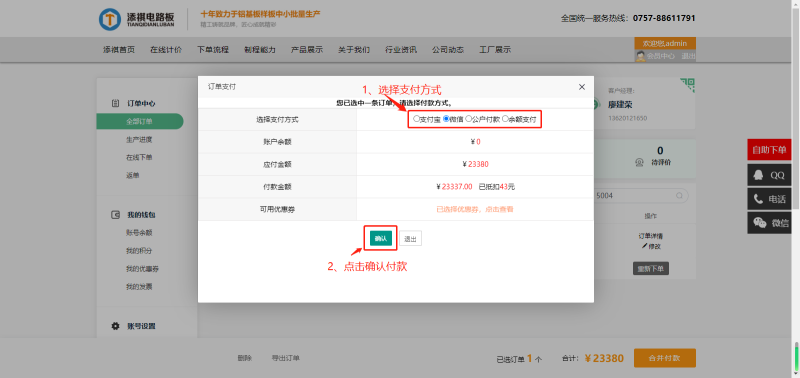
Task: Open 工厂展示 in the navigation bar
Action: pos(495,49)
